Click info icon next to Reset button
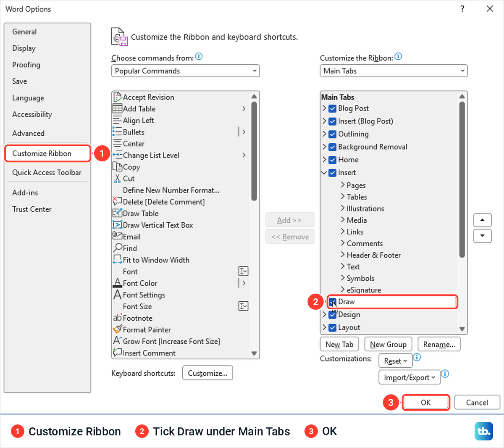Screen dimensions: 504x448 pyautogui.click(x=417, y=357)
